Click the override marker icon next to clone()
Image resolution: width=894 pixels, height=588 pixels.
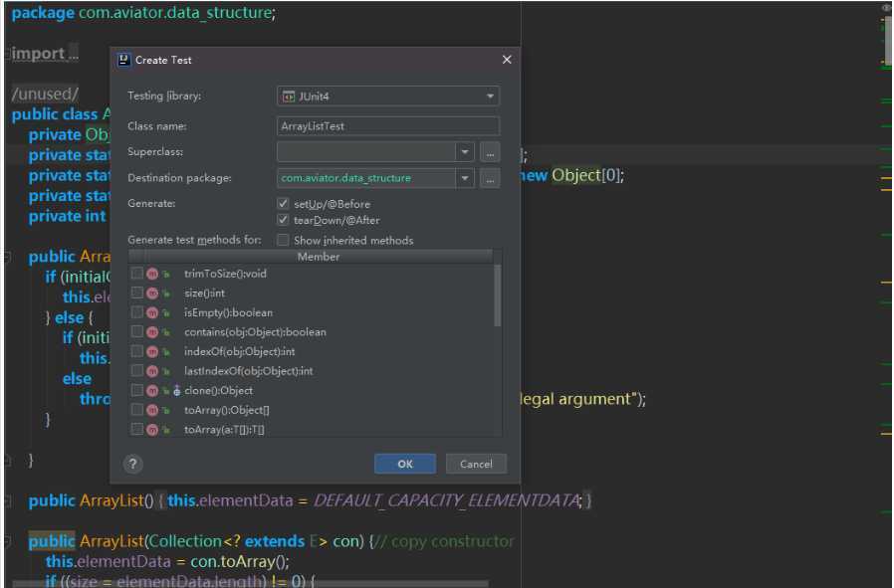[x=177, y=391]
